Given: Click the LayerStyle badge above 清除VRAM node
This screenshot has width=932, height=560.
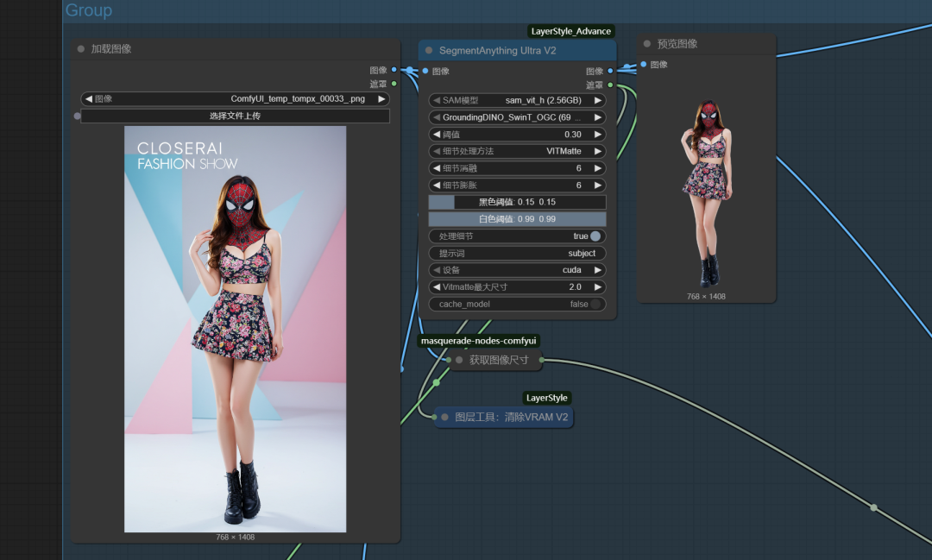Looking at the screenshot, I should point(547,398).
